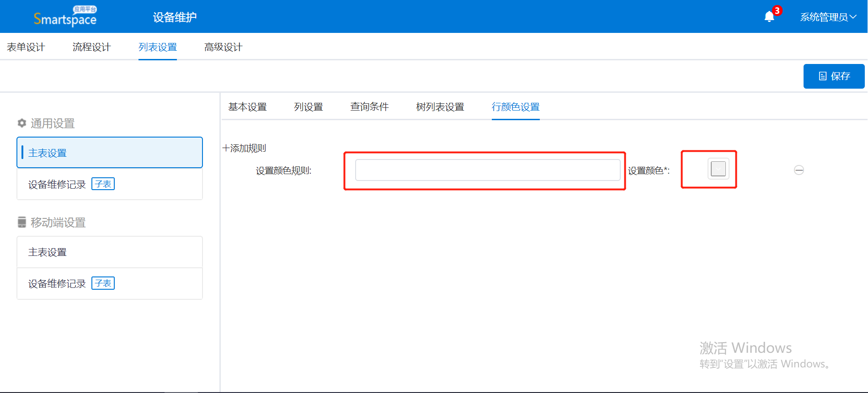Click the 设置颜色规则 label
The width and height of the screenshot is (868, 393).
coord(283,171)
